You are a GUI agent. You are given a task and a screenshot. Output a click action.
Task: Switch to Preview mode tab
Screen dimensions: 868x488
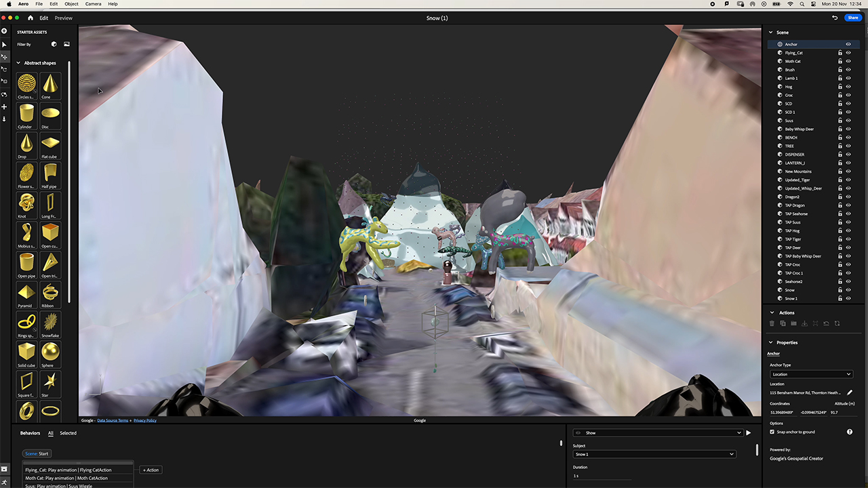click(64, 18)
